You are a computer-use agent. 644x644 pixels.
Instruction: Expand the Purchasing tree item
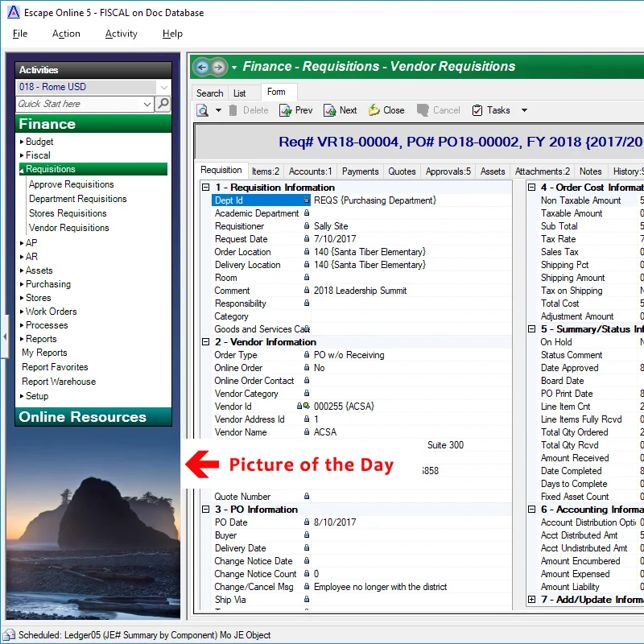(22, 284)
